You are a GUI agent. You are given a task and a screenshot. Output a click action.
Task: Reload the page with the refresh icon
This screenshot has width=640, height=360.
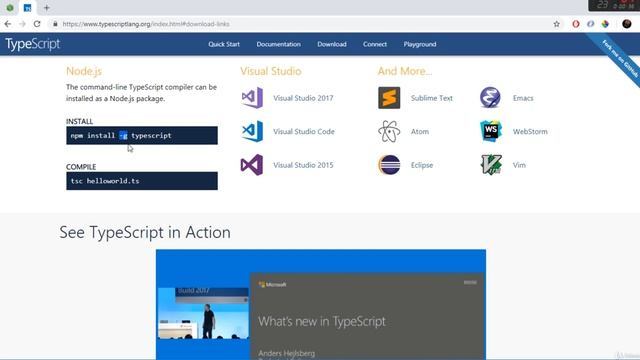[x=37, y=24]
